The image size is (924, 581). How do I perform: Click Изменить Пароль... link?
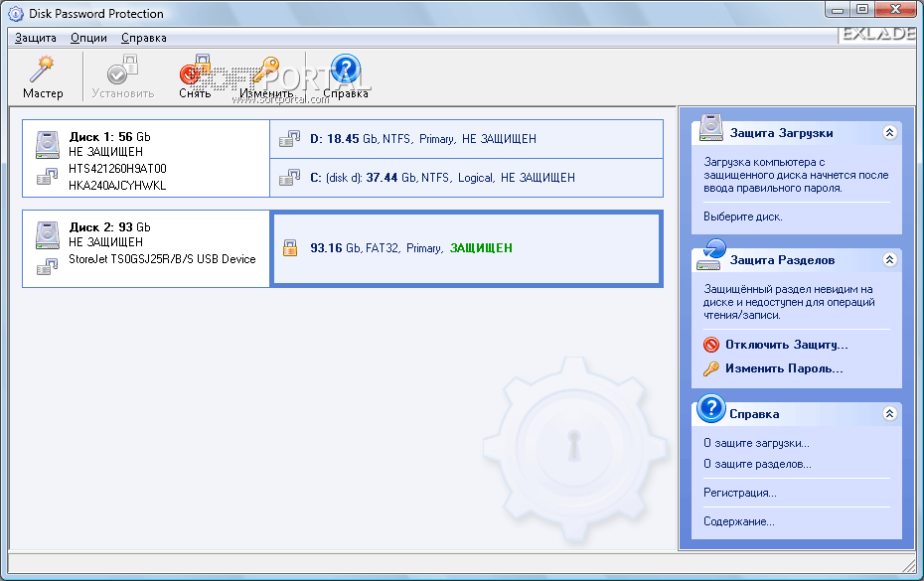coord(784,368)
